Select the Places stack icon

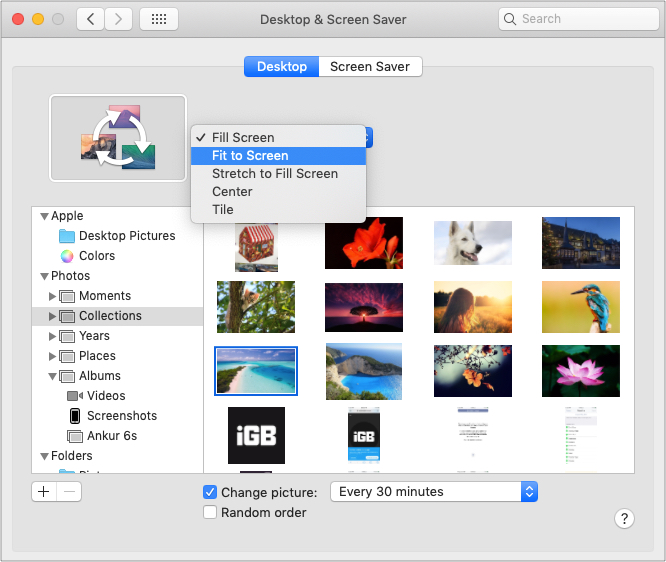point(67,356)
